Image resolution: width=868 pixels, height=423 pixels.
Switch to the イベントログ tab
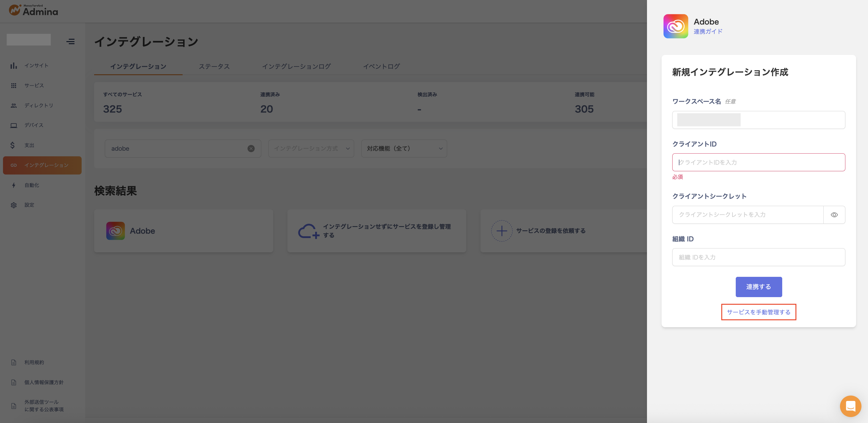[381, 67]
